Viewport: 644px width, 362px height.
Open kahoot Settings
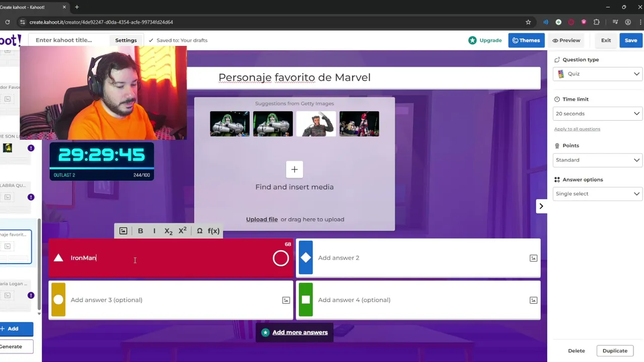126,40
